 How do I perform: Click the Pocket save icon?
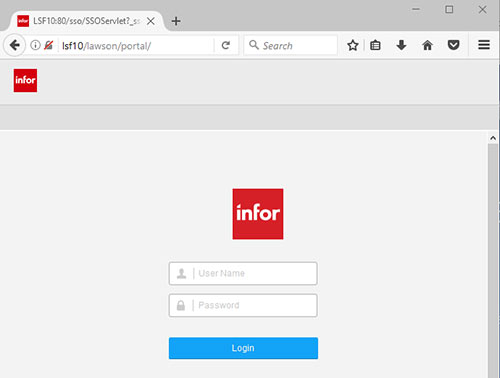coord(453,45)
